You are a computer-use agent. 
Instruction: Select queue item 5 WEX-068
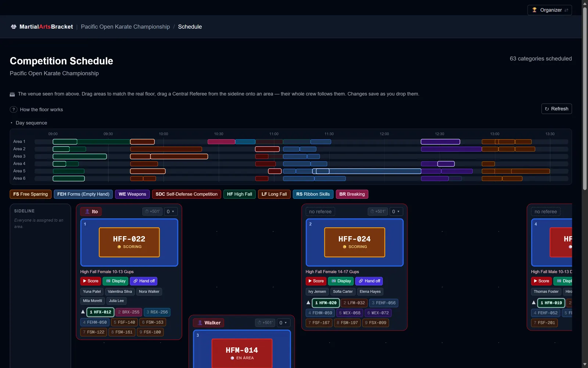point(349,313)
